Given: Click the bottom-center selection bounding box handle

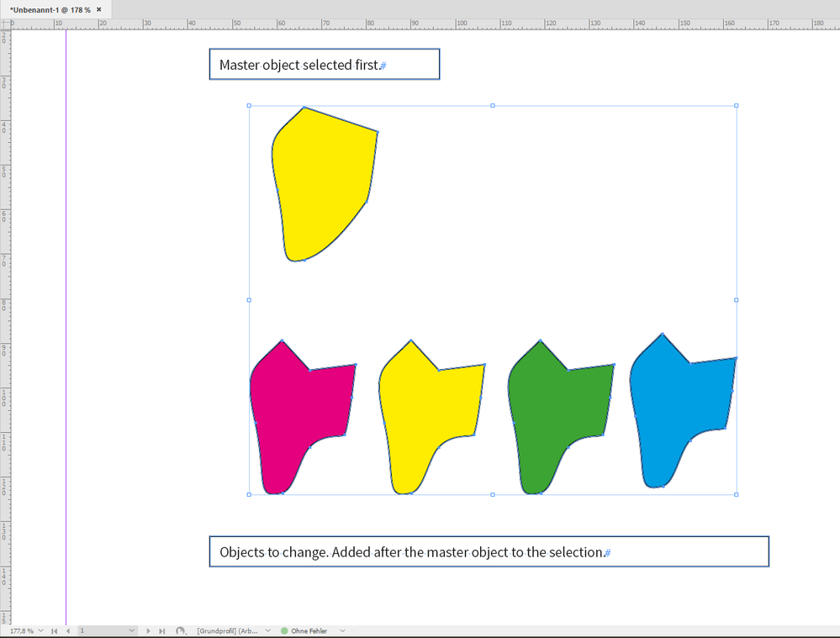Looking at the screenshot, I should [x=493, y=494].
